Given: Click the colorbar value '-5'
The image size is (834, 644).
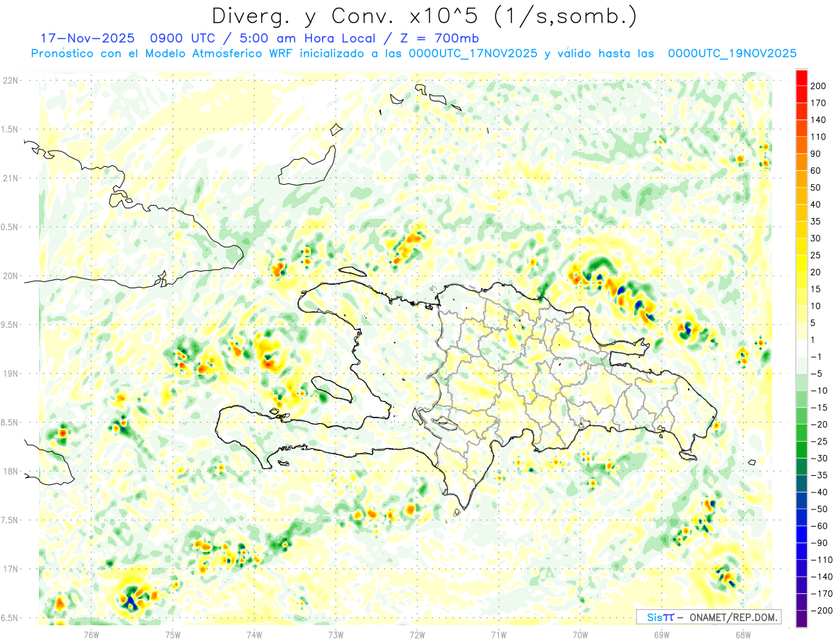Looking at the screenshot, I should pyautogui.click(x=817, y=374).
